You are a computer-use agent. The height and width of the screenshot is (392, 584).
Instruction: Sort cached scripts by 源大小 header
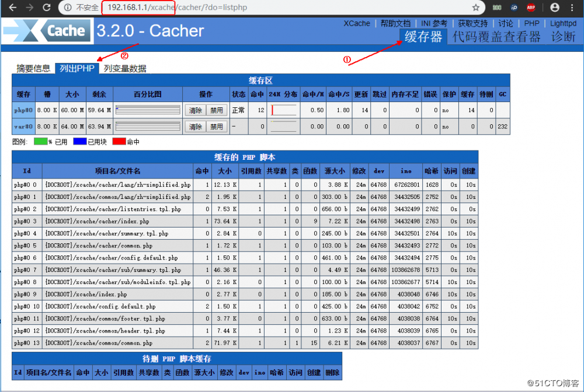tap(335, 171)
